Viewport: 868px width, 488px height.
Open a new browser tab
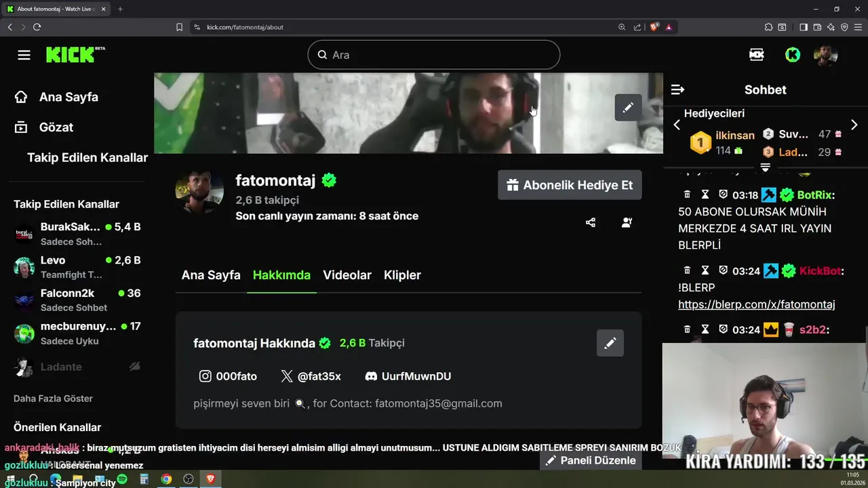[x=120, y=9]
